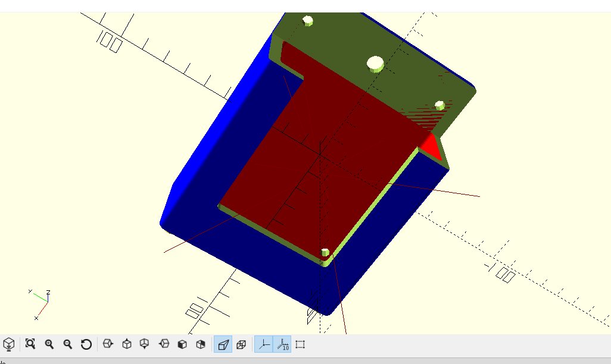Toggle Show Axes button
The image size is (611, 364).
click(264, 344)
